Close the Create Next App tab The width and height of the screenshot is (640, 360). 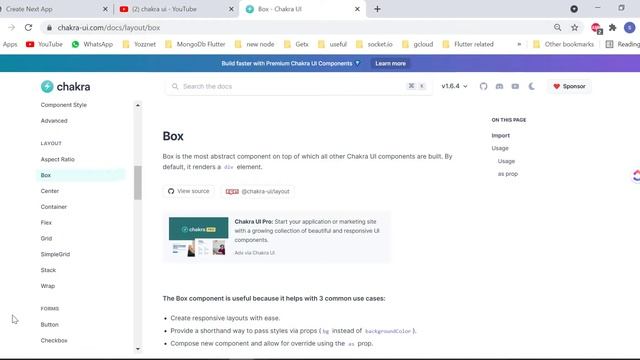pos(105,9)
